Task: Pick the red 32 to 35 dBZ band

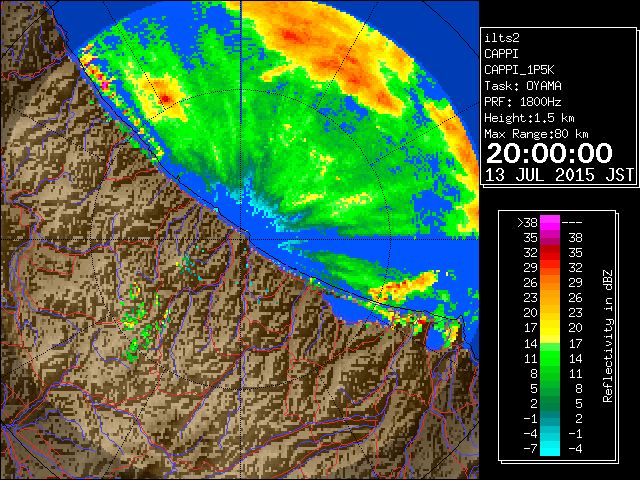Action: coord(550,253)
